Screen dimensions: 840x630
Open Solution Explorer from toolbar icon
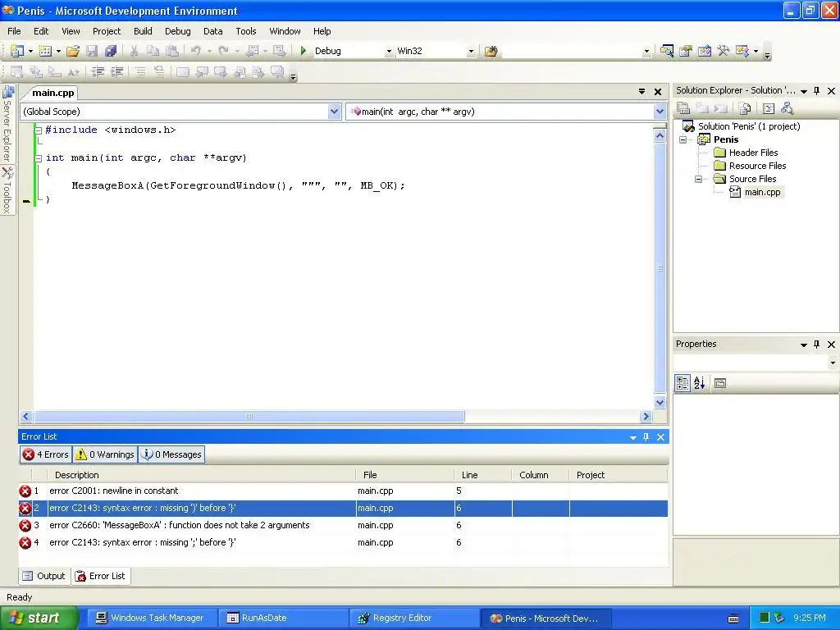[666, 51]
